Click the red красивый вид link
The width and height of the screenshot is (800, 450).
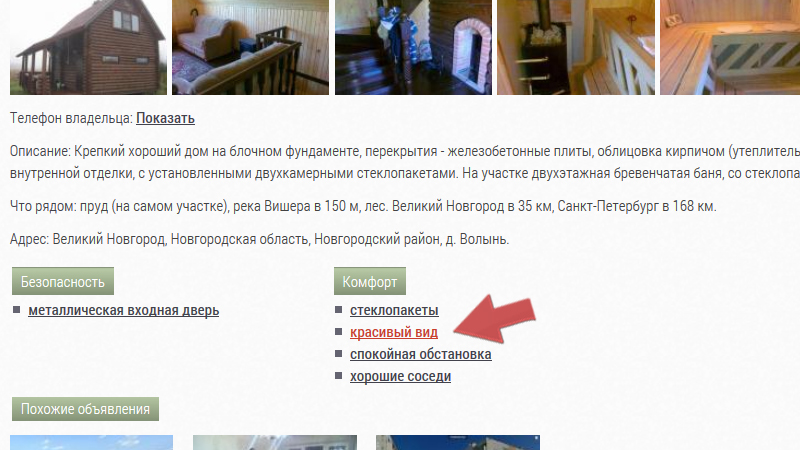click(x=394, y=332)
